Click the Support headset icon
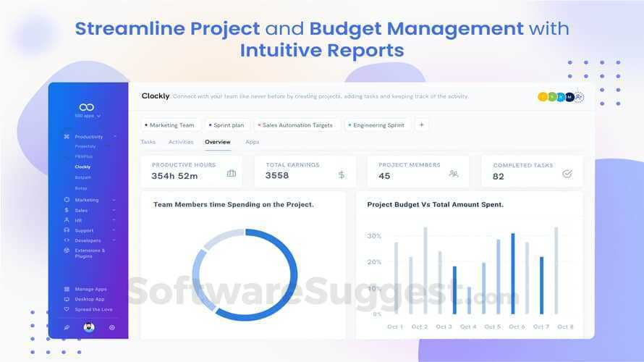Image resolution: width=644 pixels, height=362 pixels. point(67,230)
